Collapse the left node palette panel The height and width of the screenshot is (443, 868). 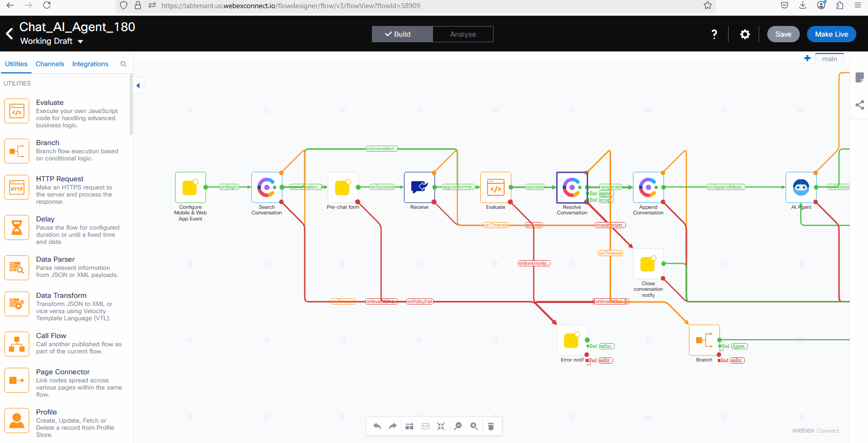[x=138, y=86]
